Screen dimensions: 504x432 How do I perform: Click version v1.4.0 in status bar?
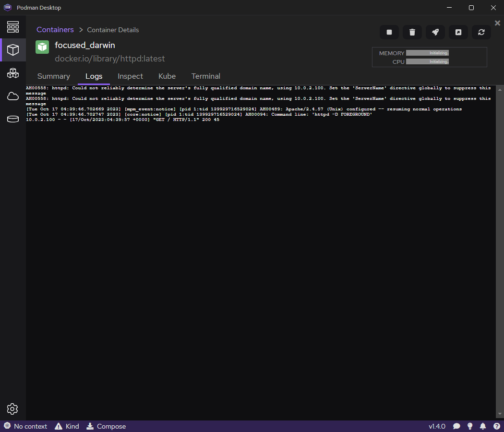pos(437,426)
